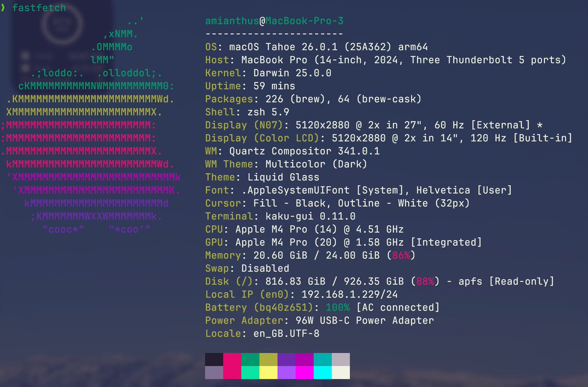Click the "Shell" label
The image size is (588, 387).
tap(220, 112)
